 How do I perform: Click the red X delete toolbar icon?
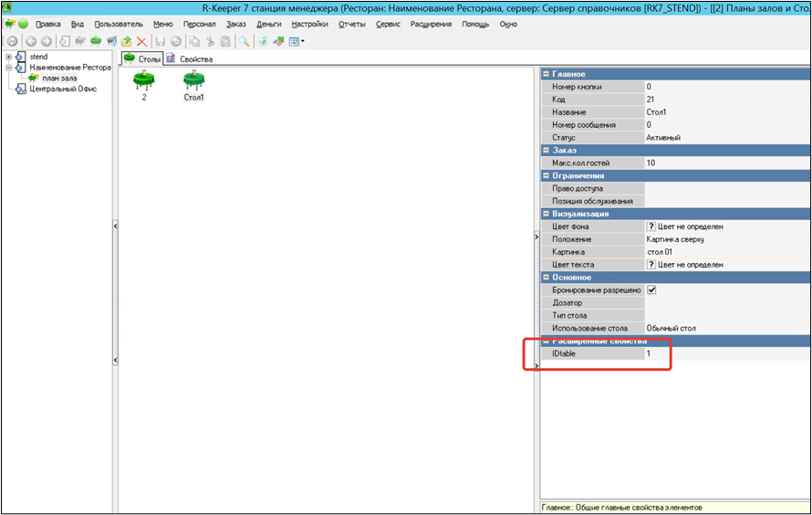[x=142, y=41]
